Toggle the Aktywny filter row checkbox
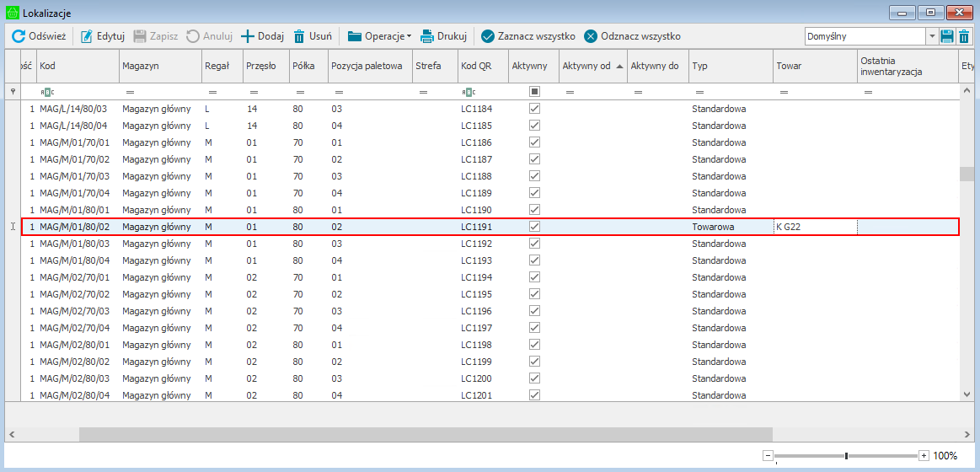 click(534, 91)
